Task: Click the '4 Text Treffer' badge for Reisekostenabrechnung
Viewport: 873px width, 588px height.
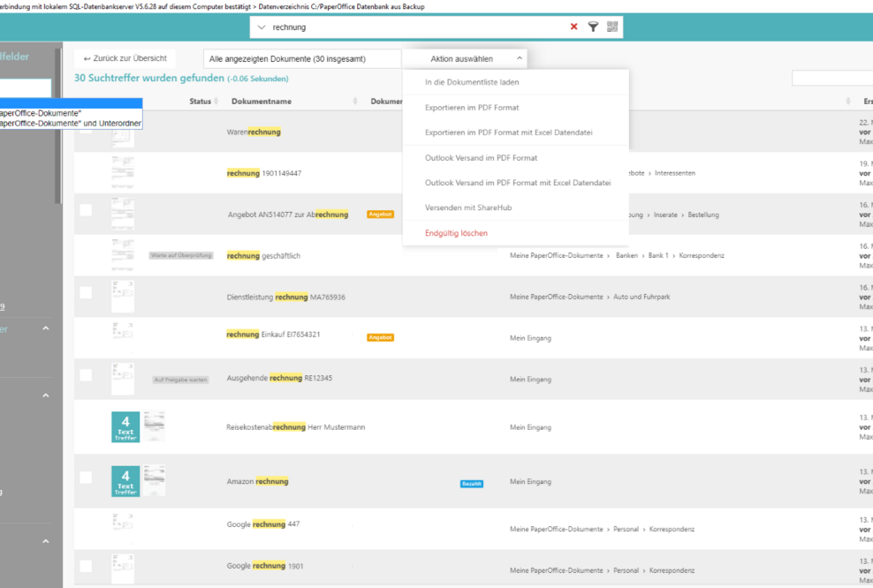Action: 125,426
